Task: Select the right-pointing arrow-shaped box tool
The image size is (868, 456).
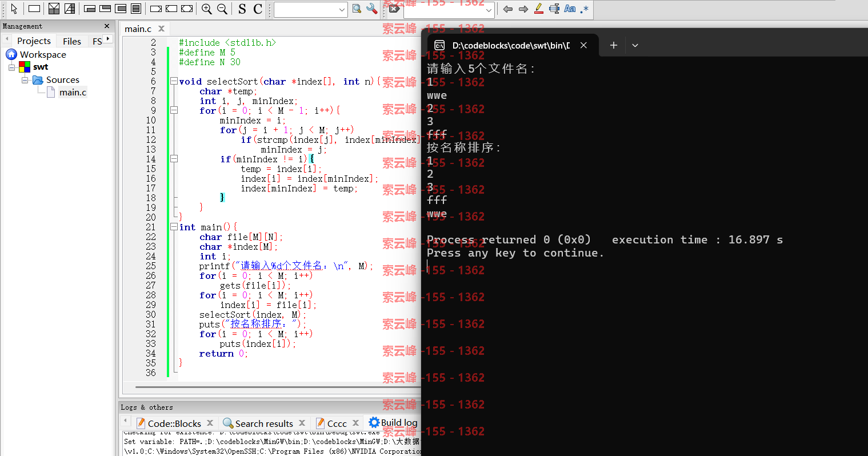Action: tap(156, 9)
